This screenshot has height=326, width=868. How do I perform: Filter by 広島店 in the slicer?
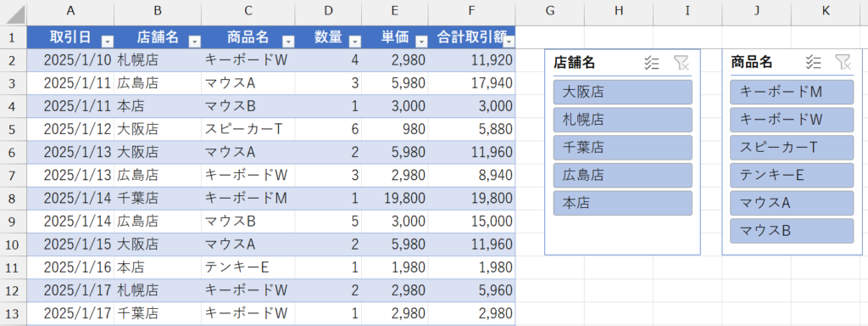point(623,175)
